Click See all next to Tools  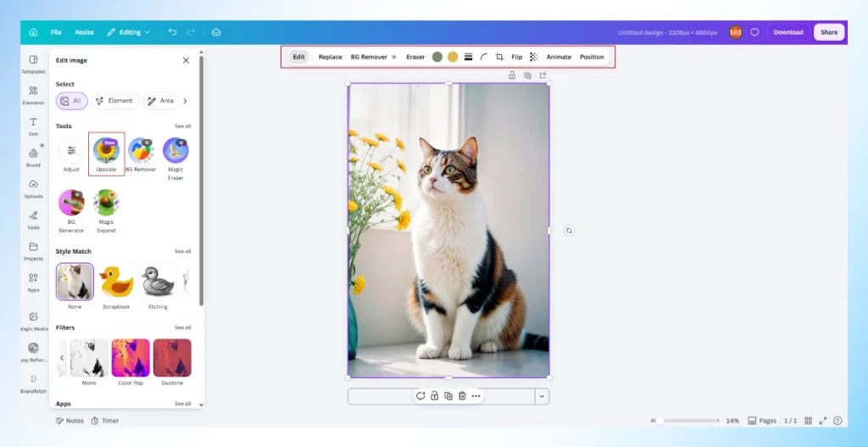[x=183, y=126]
